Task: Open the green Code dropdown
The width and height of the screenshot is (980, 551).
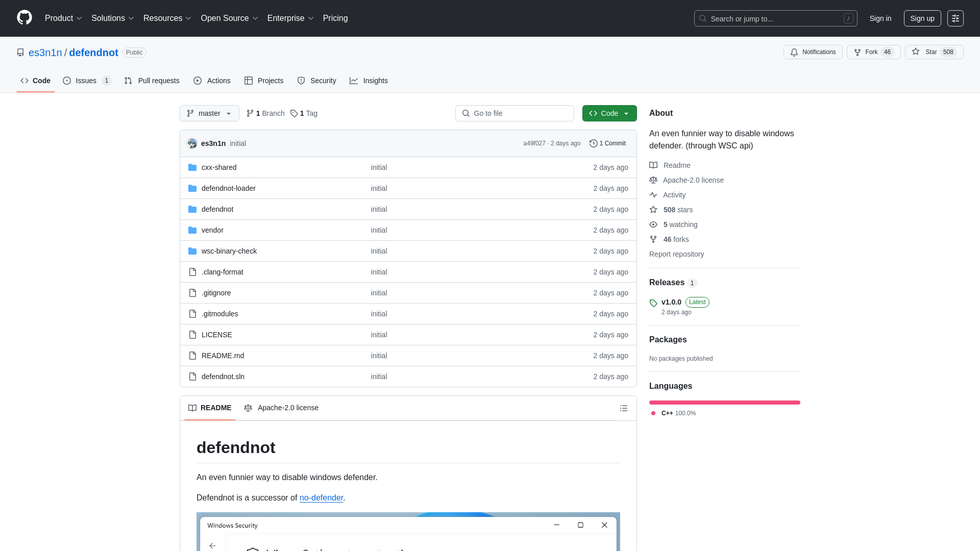Action: (609, 113)
